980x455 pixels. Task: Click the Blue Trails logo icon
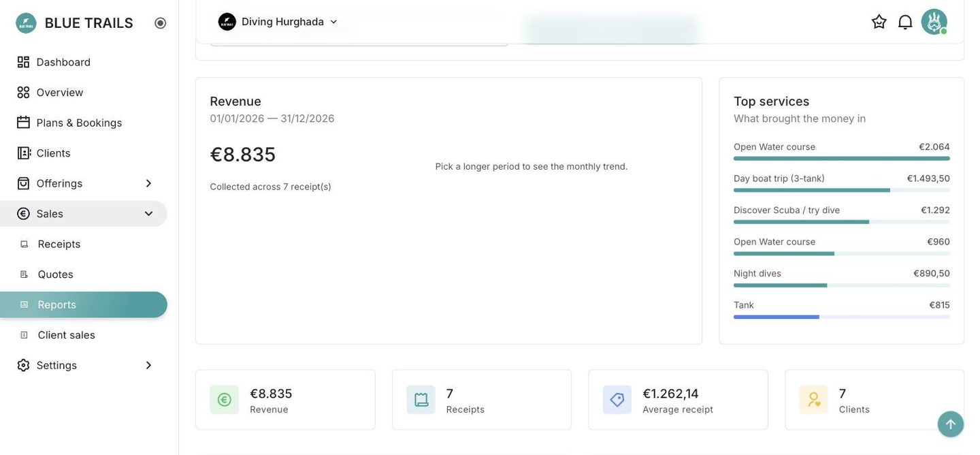pos(26,23)
